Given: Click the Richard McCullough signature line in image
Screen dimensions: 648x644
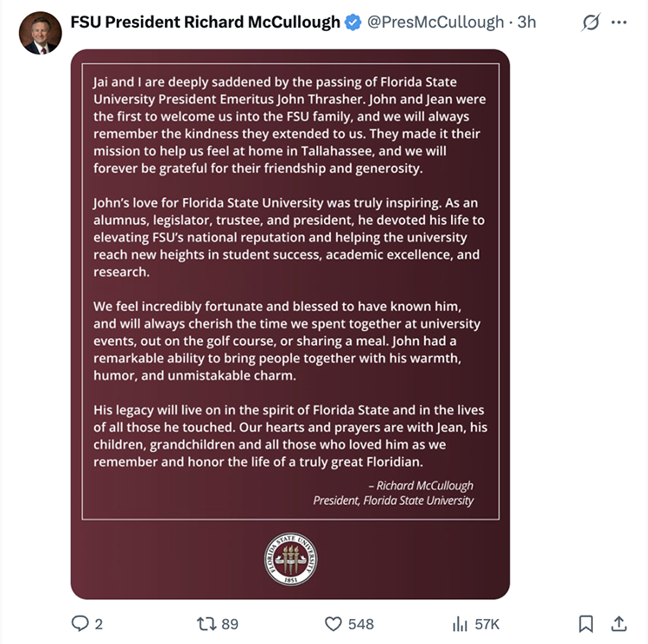Looking at the screenshot, I should click(420, 486).
